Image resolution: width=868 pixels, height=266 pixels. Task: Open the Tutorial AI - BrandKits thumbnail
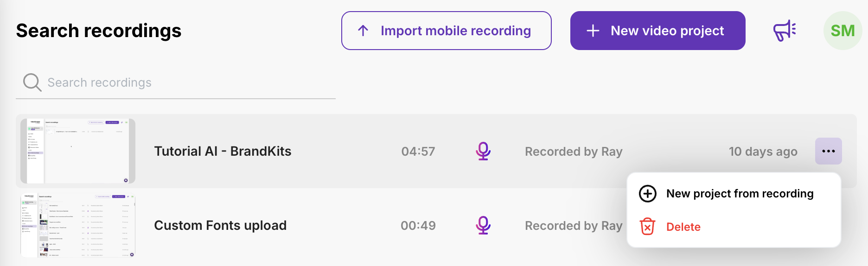tap(78, 151)
